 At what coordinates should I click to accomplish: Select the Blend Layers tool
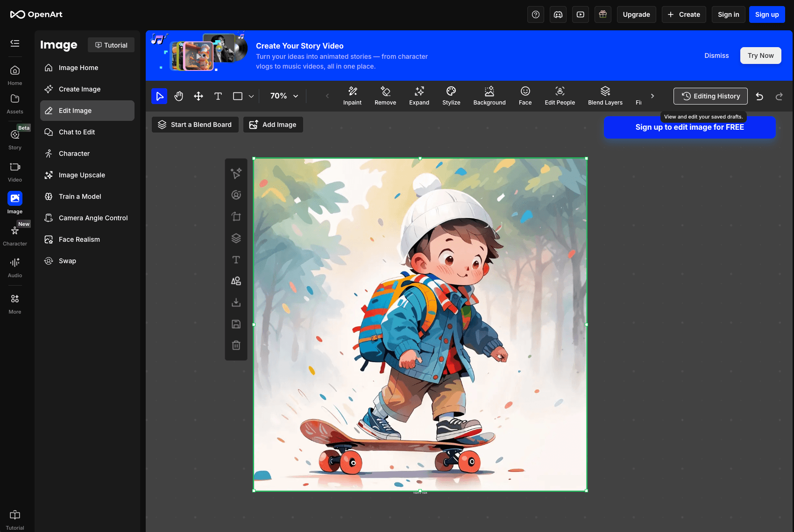click(x=605, y=96)
